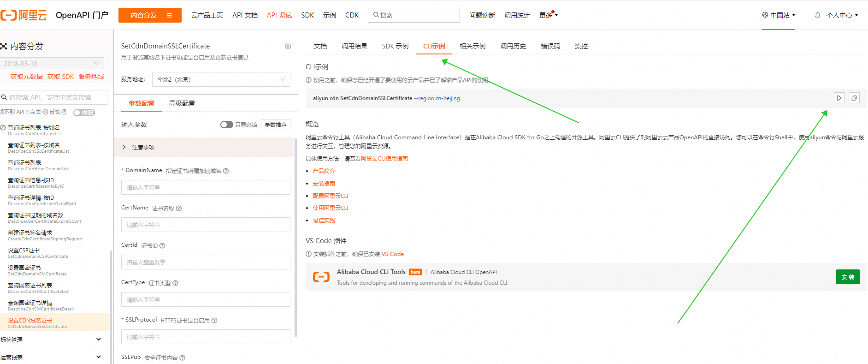The image size is (868, 364).
Task: Open the 2018-05-10 version dropdown
Action: point(52,63)
